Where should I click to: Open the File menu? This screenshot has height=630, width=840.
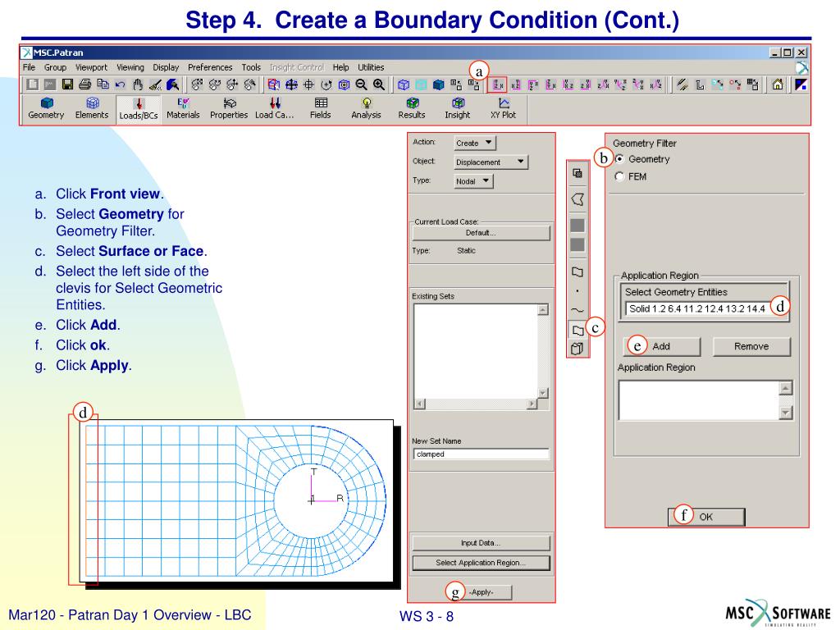[x=29, y=67]
